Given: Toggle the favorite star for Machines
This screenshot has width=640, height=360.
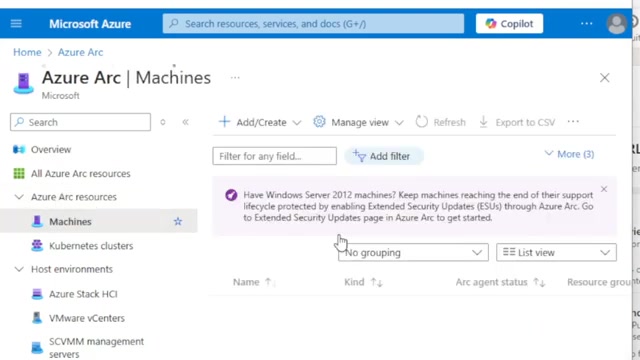Looking at the screenshot, I should click(x=178, y=221).
